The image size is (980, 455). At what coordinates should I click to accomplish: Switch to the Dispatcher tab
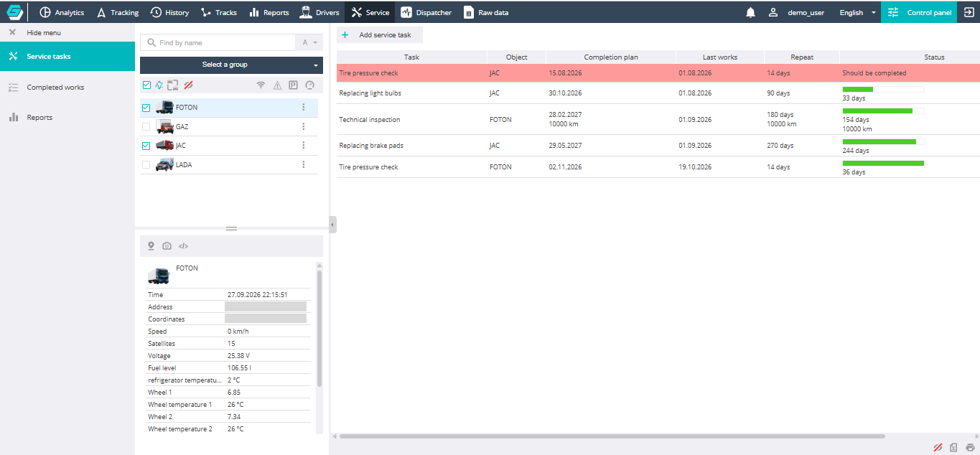click(x=426, y=12)
